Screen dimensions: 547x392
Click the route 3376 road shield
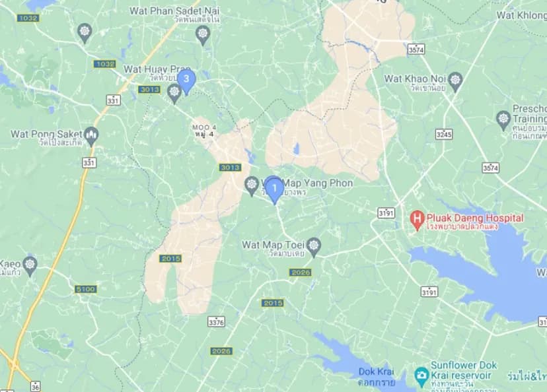coord(217,321)
